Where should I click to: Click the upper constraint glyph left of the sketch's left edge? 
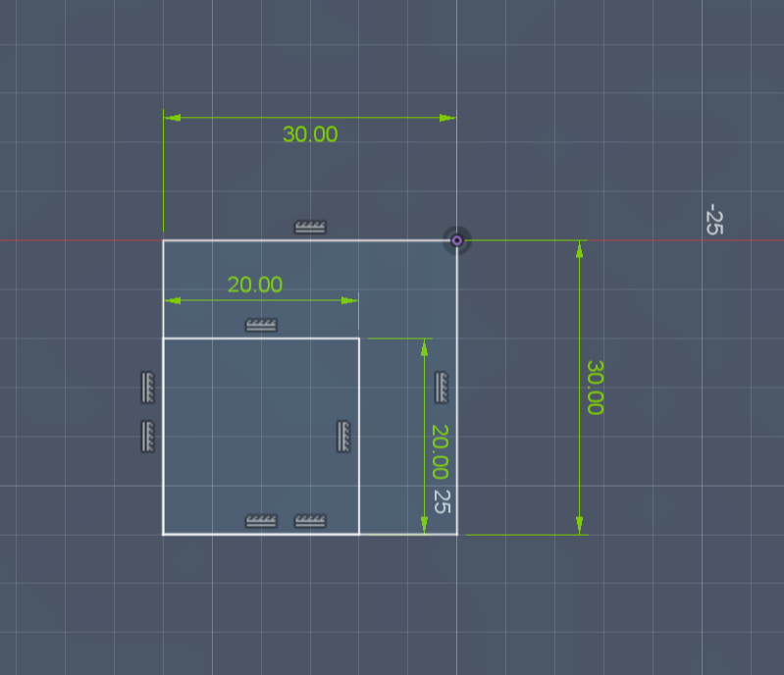tap(147, 387)
